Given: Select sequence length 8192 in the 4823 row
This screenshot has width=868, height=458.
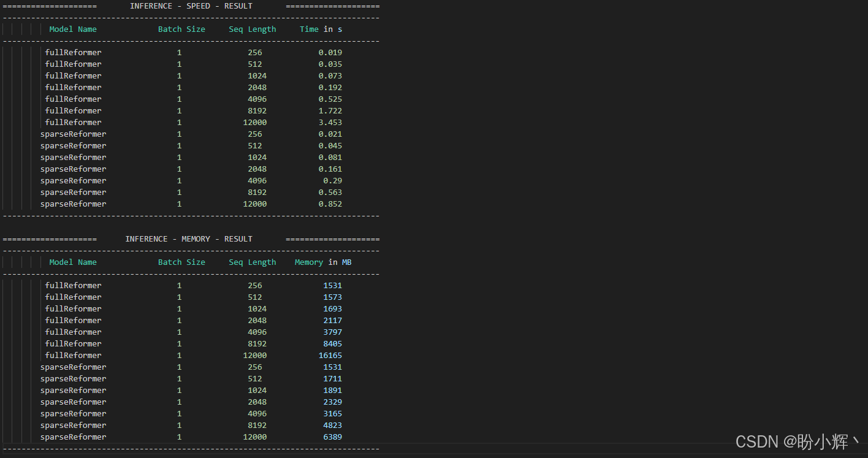Looking at the screenshot, I should [x=257, y=426].
